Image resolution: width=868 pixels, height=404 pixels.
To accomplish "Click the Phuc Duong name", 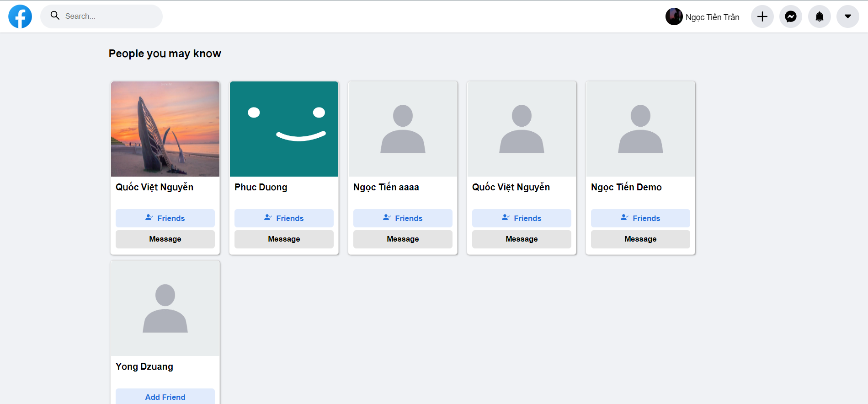I will pos(261,187).
